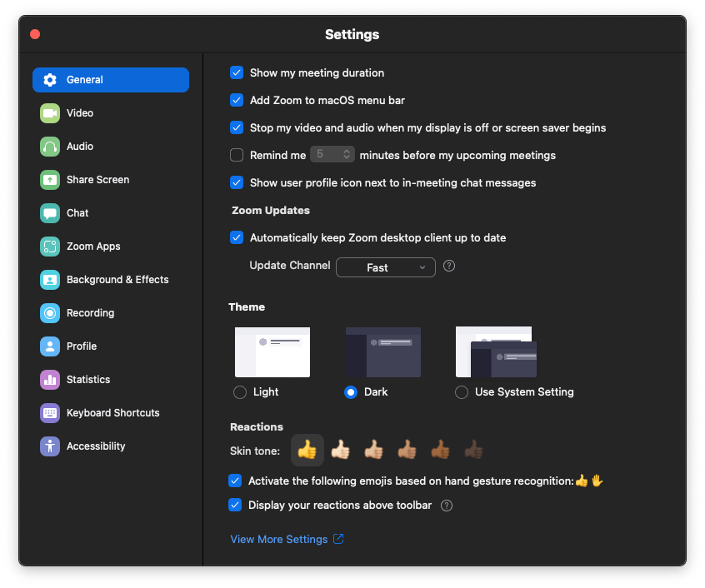Go to Chat settings

(x=111, y=213)
